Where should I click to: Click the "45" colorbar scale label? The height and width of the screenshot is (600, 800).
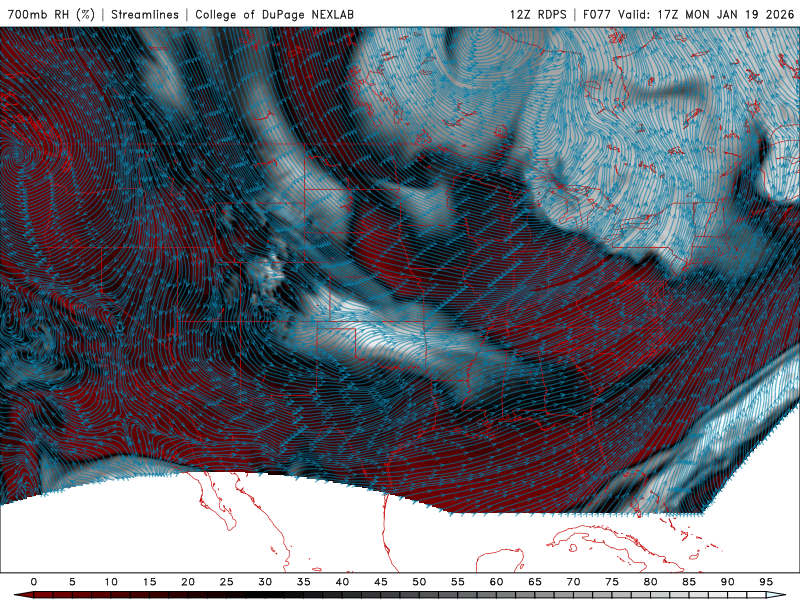pyautogui.click(x=381, y=582)
